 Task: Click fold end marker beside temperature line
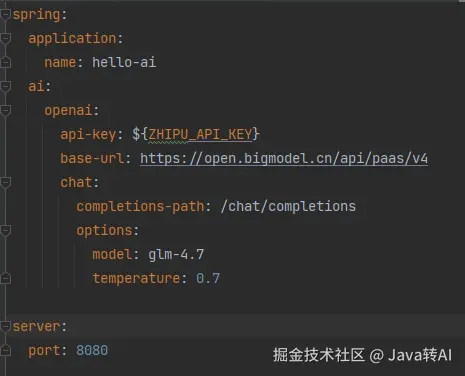point(5,278)
